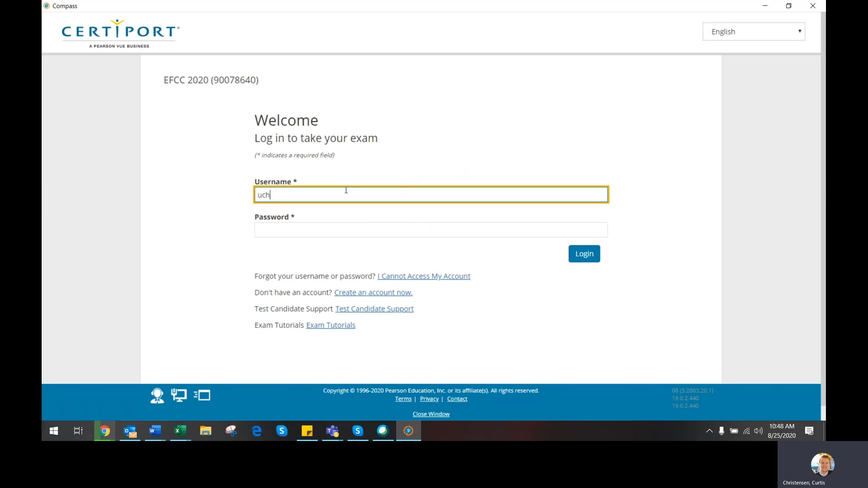Click the Terms footer link
Screen dimensions: 868x488
[x=402, y=399]
